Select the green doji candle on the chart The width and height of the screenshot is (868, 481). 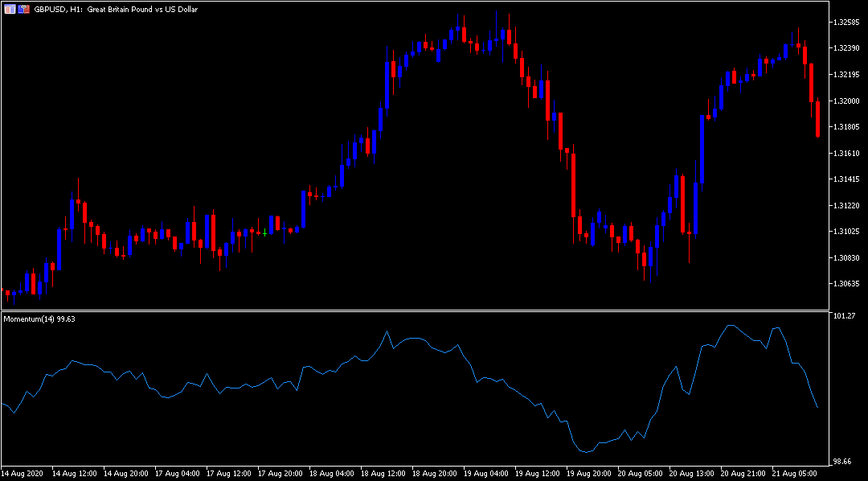[264, 232]
